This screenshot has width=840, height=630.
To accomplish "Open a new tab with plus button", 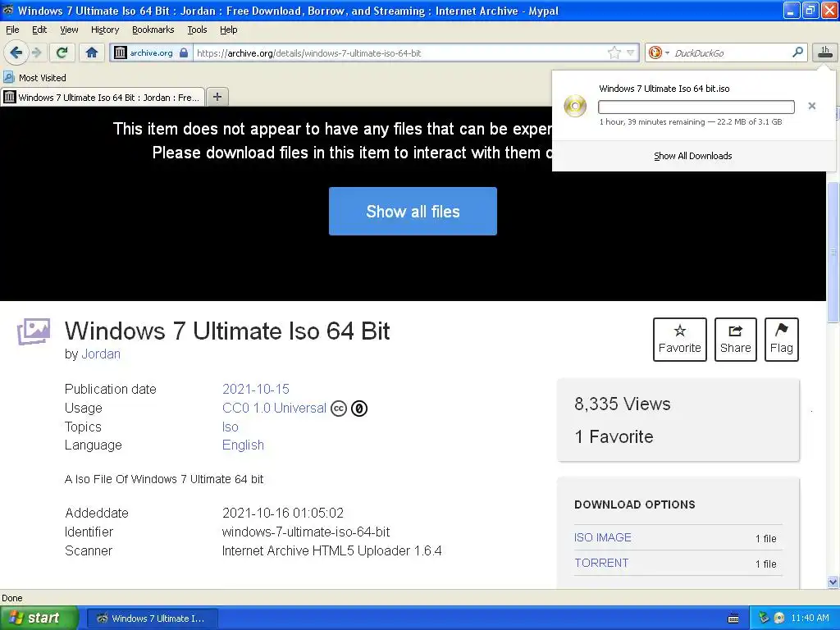I will pyautogui.click(x=217, y=97).
